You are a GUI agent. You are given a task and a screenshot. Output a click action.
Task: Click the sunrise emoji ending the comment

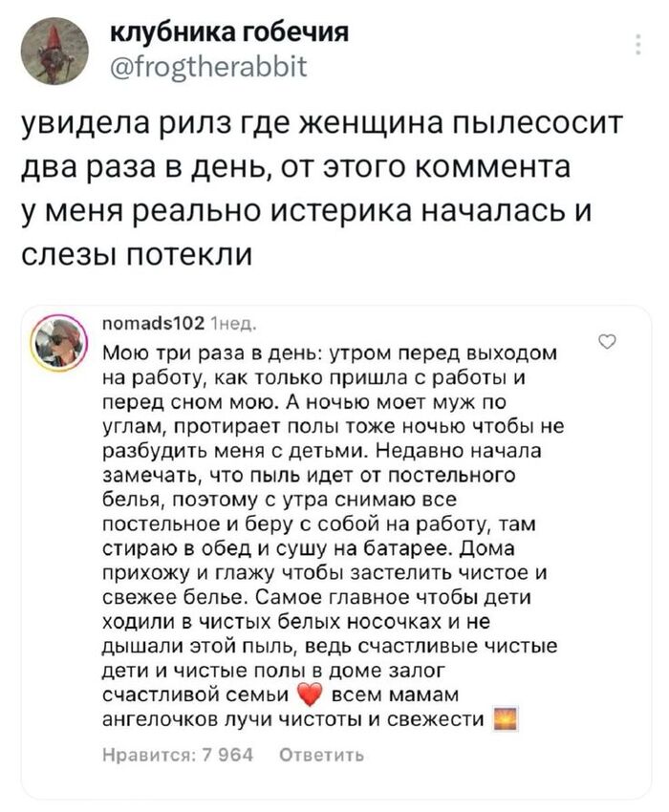pyautogui.click(x=503, y=718)
